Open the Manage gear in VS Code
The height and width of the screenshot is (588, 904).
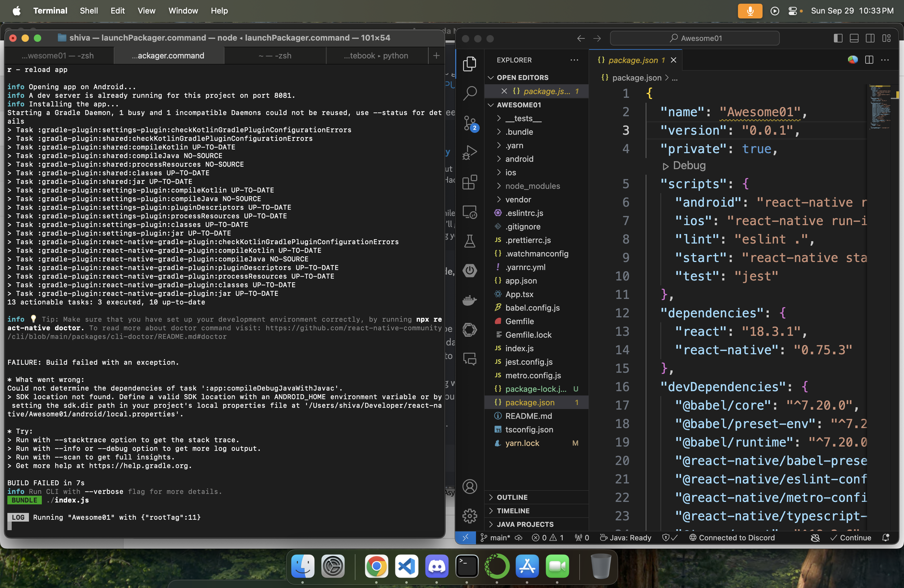470,516
